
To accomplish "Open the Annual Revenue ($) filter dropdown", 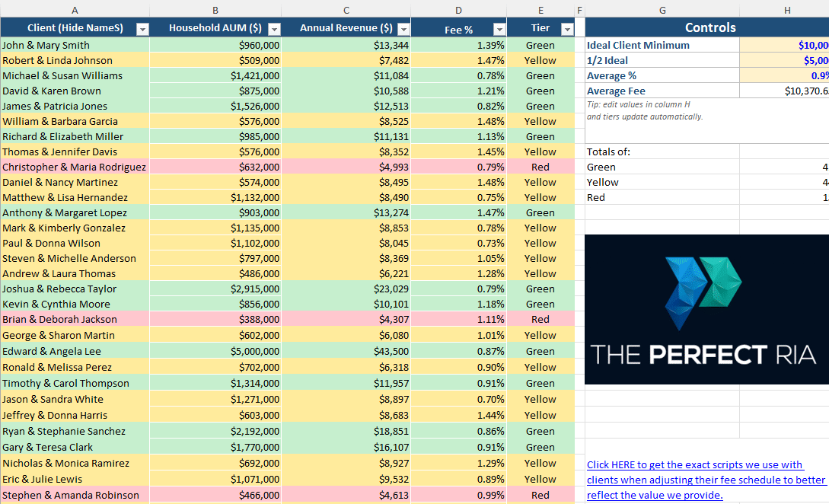I will (403, 29).
